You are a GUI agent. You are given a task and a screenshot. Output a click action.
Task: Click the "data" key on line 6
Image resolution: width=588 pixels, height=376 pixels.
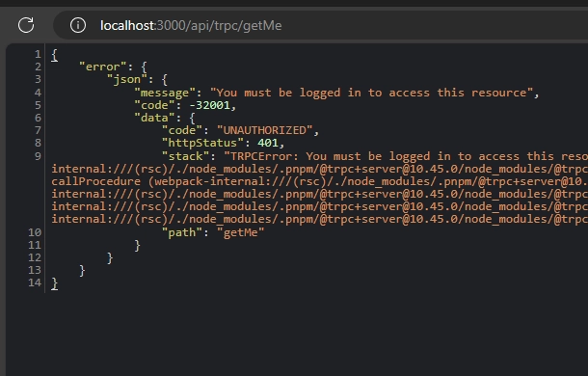click(x=154, y=118)
